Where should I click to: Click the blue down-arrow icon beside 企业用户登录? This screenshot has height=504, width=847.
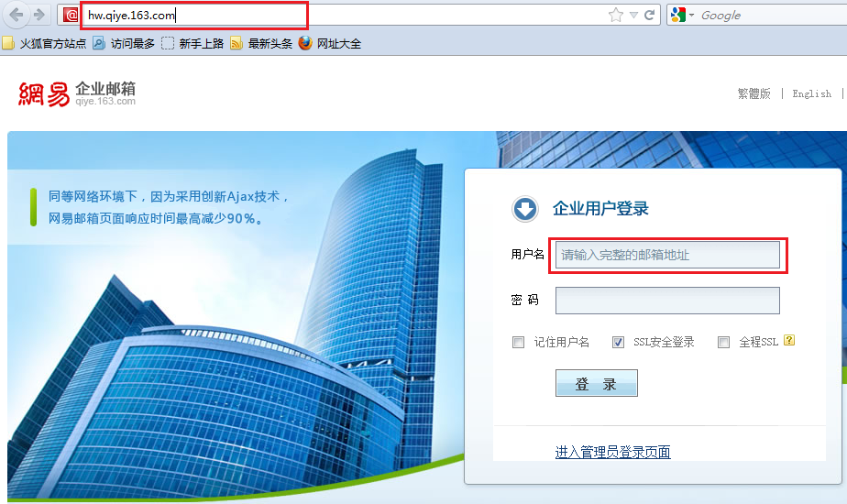click(525, 209)
